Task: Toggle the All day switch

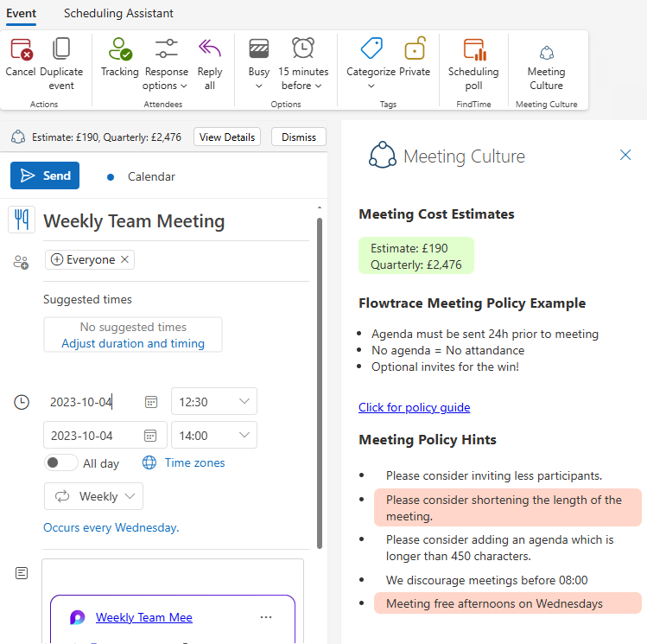Action: [60, 463]
